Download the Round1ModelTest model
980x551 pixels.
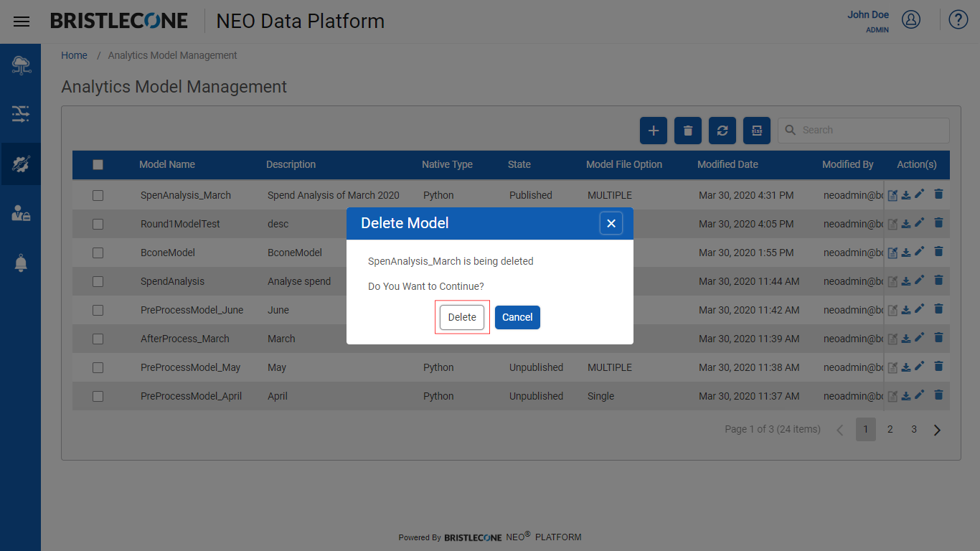click(906, 224)
